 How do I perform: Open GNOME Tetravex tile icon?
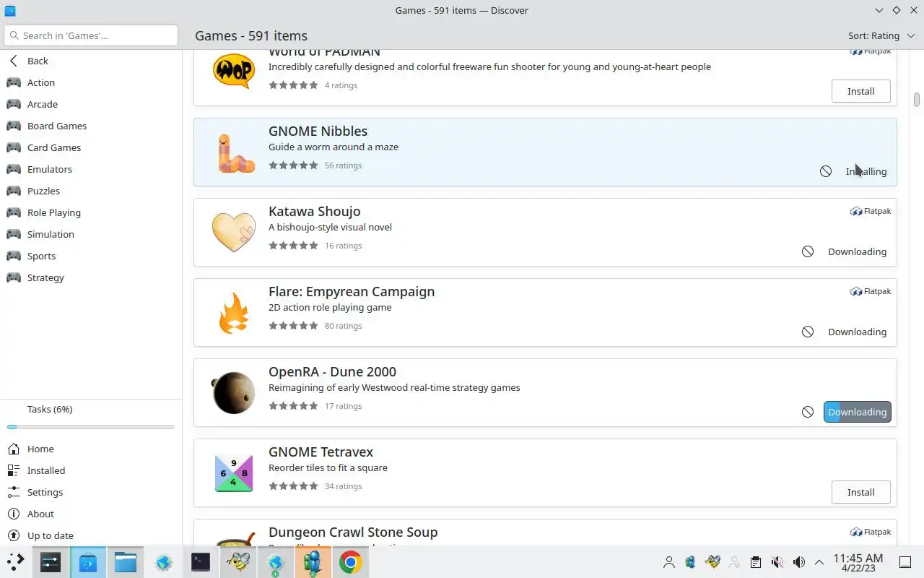[234, 473]
